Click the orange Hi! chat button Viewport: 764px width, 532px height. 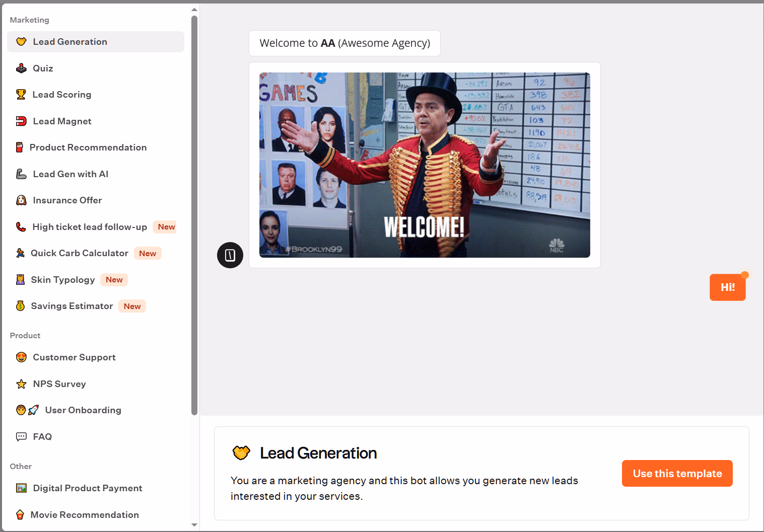click(x=727, y=287)
